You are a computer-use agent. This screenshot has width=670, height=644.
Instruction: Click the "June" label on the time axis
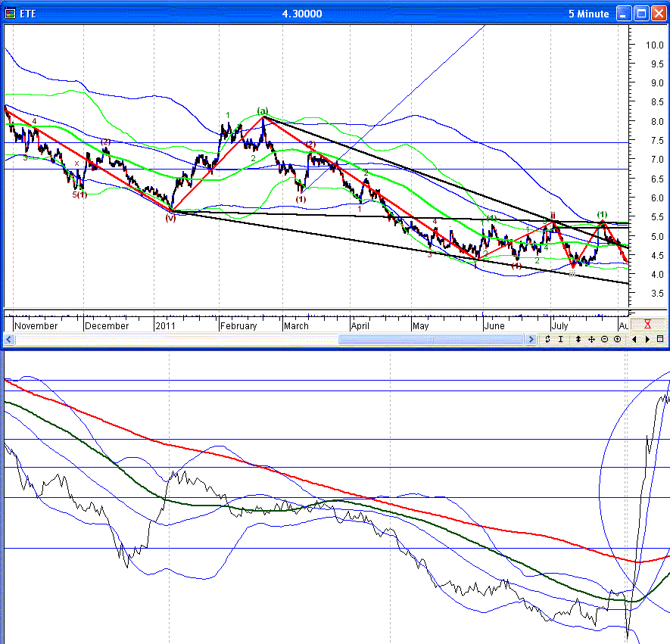494,326
